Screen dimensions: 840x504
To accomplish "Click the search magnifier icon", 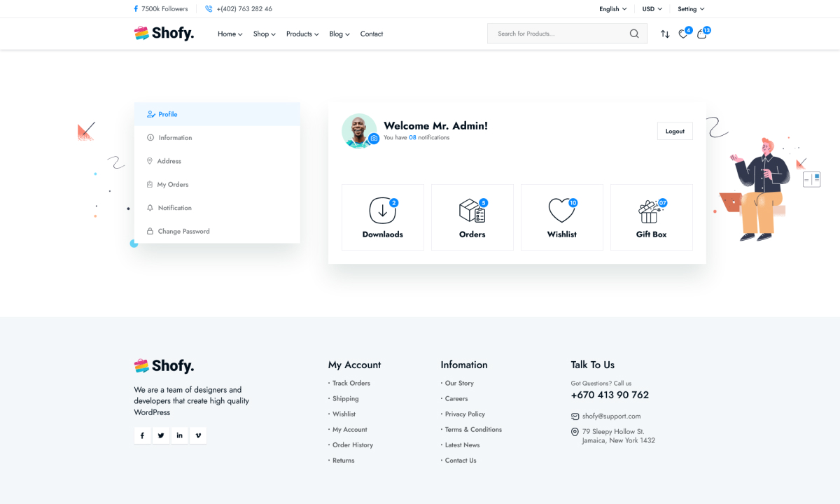I will click(x=634, y=34).
